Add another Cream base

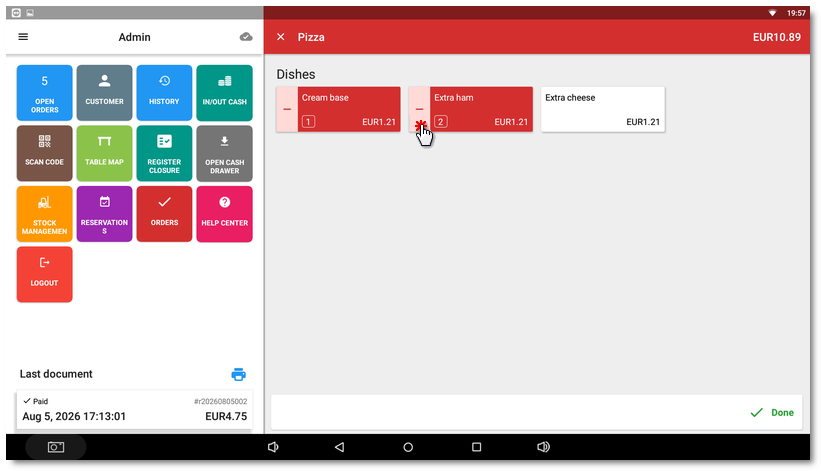click(349, 109)
